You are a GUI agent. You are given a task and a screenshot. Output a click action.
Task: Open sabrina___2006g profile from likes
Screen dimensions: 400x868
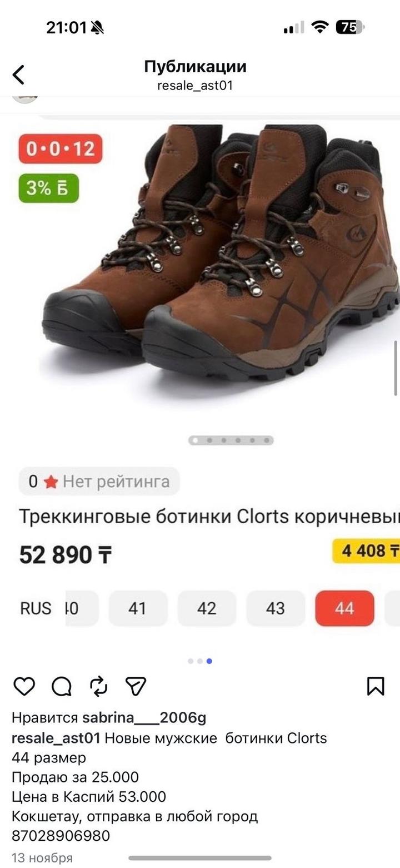coord(144,718)
